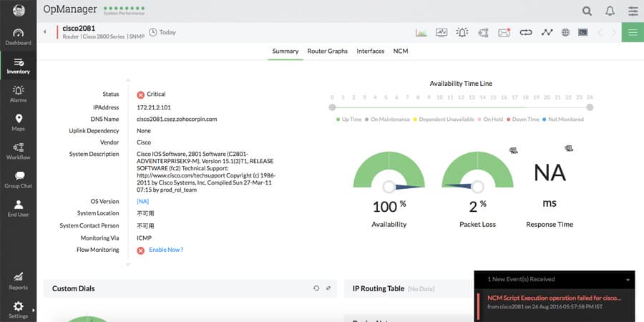Open the green hamburger menu
This screenshot has width=644, height=322.
point(633,32)
